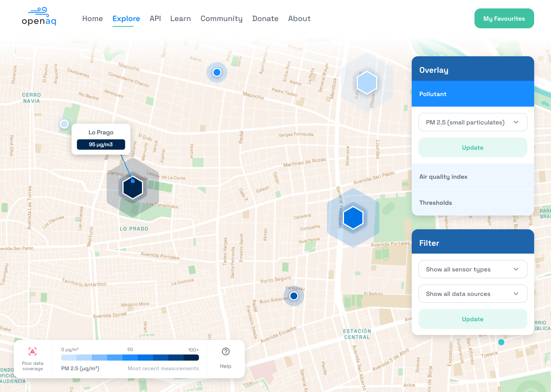The height and width of the screenshot is (392, 551).
Task: Select the blue circle sensor marker near Mapocho
Action: tap(217, 72)
